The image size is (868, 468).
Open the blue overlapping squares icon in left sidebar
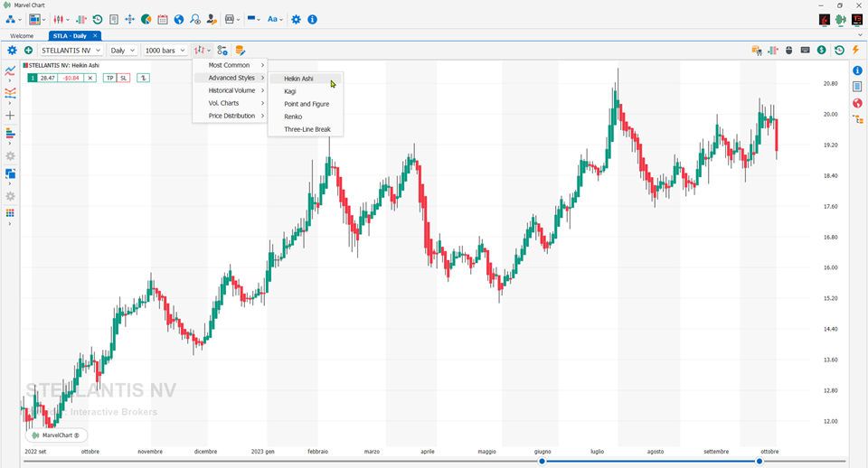[10, 173]
